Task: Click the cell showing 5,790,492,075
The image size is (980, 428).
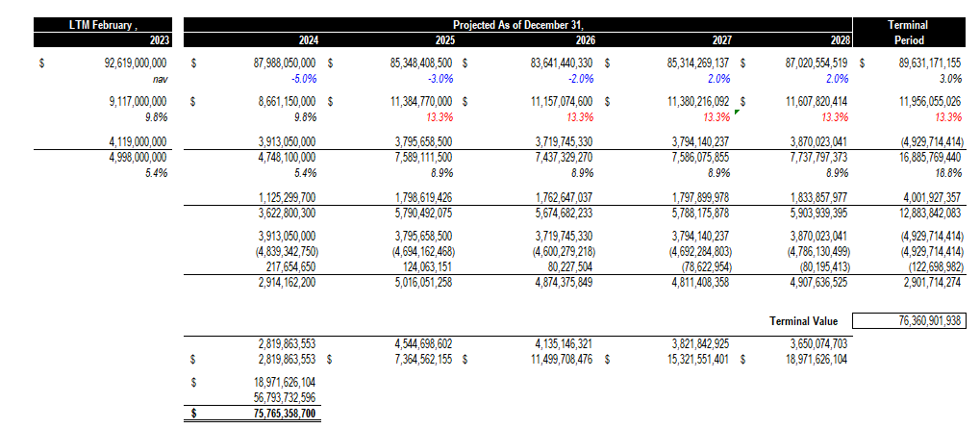Action: point(423,214)
